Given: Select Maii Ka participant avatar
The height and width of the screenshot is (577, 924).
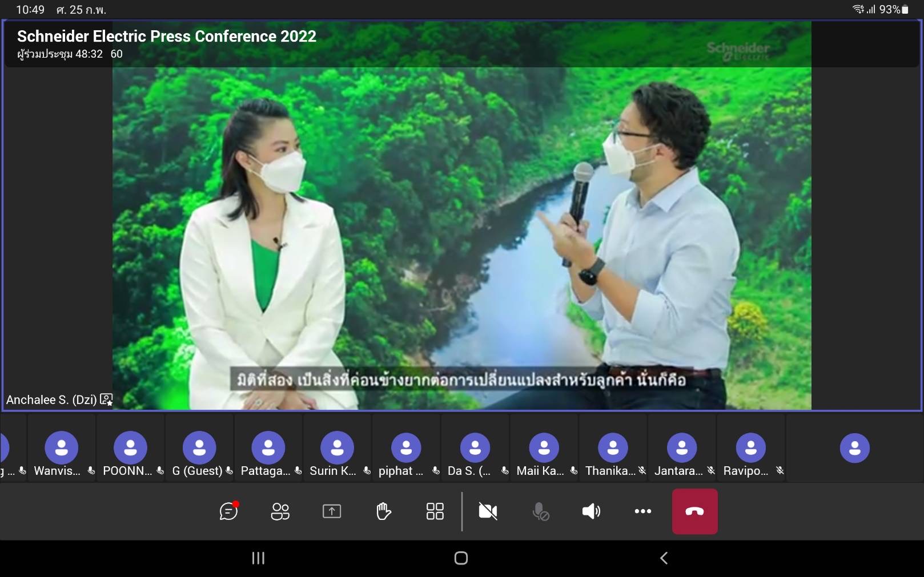Looking at the screenshot, I should point(544,447).
